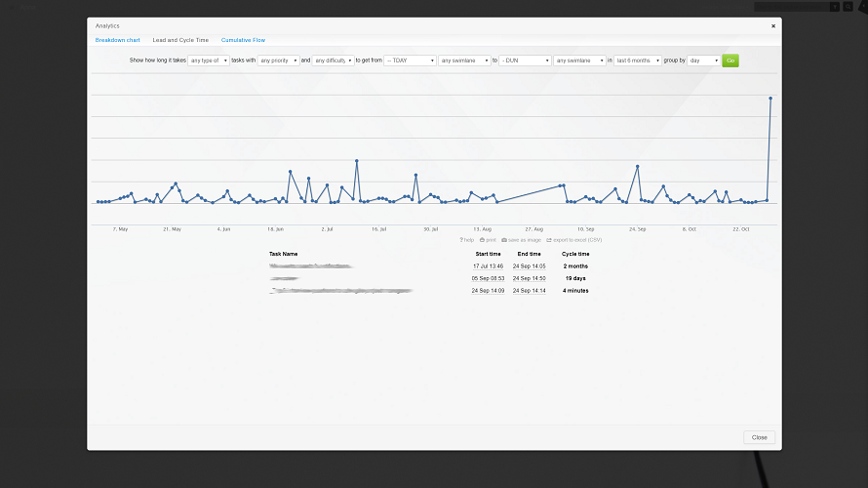Select the starting column dropdown showing TDAY
Viewport: 868px width, 488px height.
[410, 61]
